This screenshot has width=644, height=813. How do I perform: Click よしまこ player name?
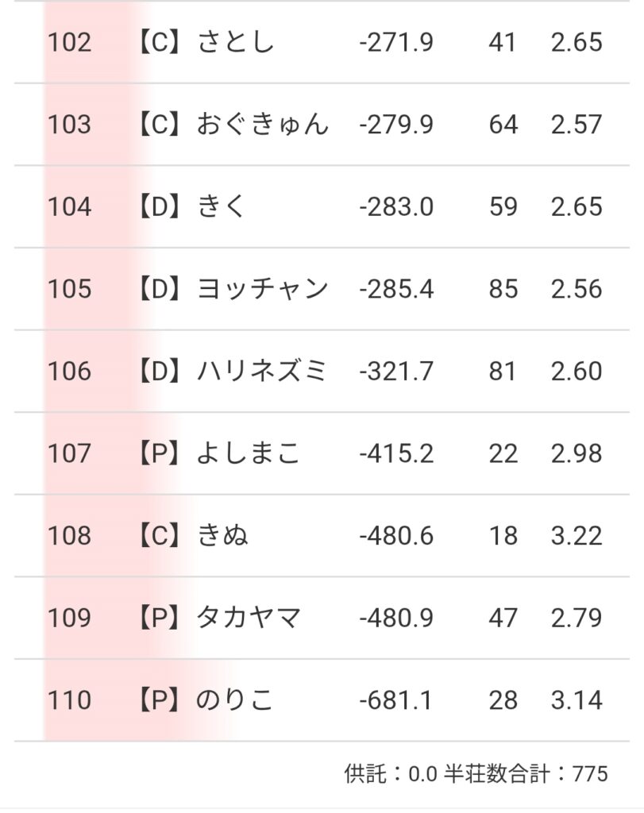[x=249, y=453]
